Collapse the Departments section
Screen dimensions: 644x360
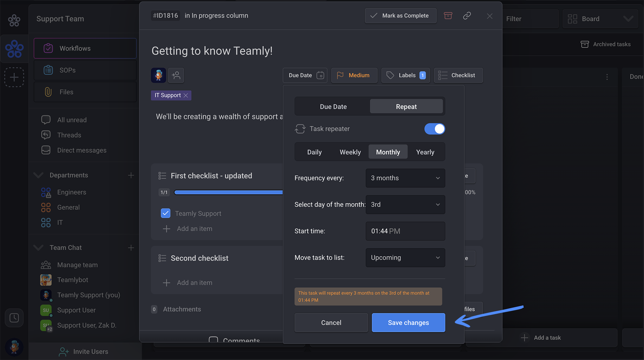click(x=39, y=175)
